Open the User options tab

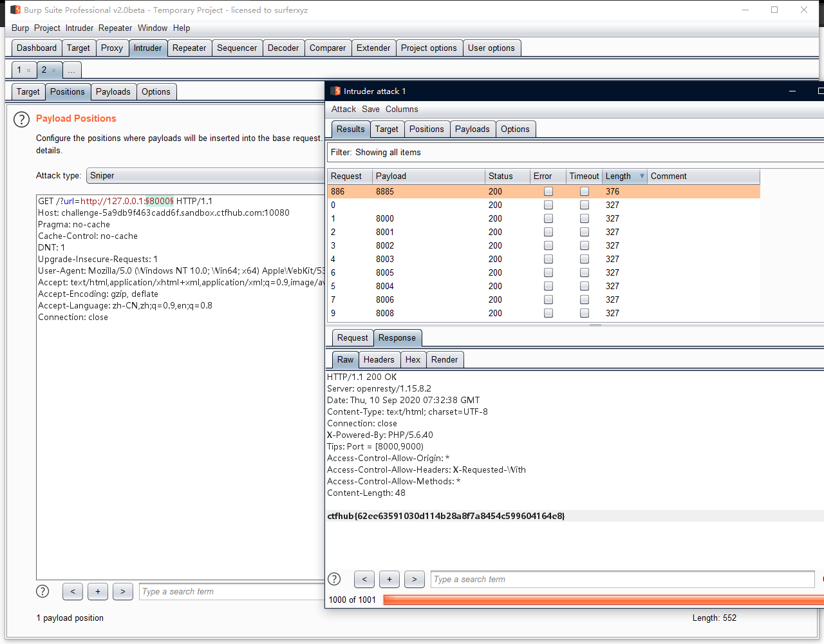coord(491,48)
